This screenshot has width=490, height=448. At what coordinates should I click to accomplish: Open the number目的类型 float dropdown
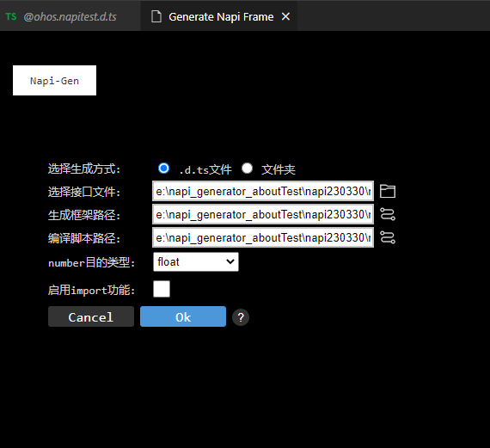[196, 262]
